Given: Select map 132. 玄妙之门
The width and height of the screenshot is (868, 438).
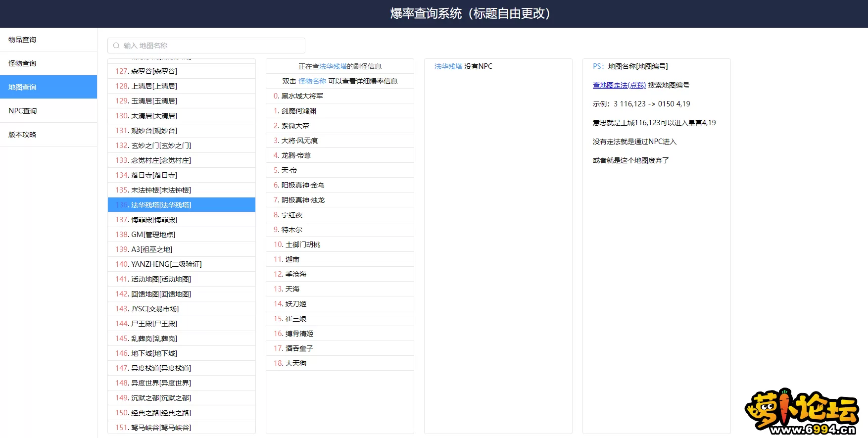Looking at the screenshot, I should (x=182, y=146).
